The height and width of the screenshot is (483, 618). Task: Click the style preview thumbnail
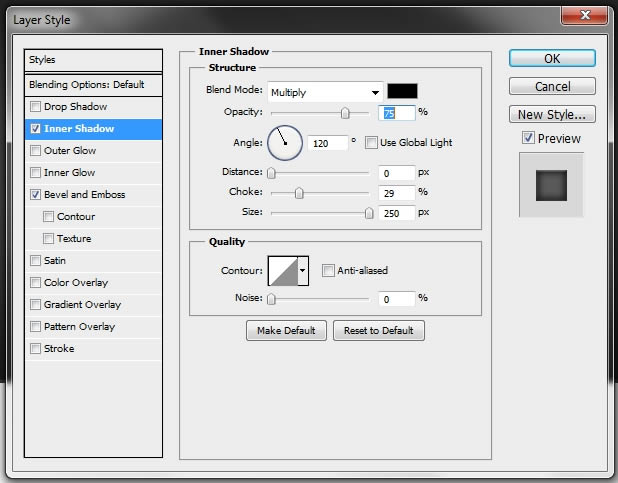click(551, 185)
